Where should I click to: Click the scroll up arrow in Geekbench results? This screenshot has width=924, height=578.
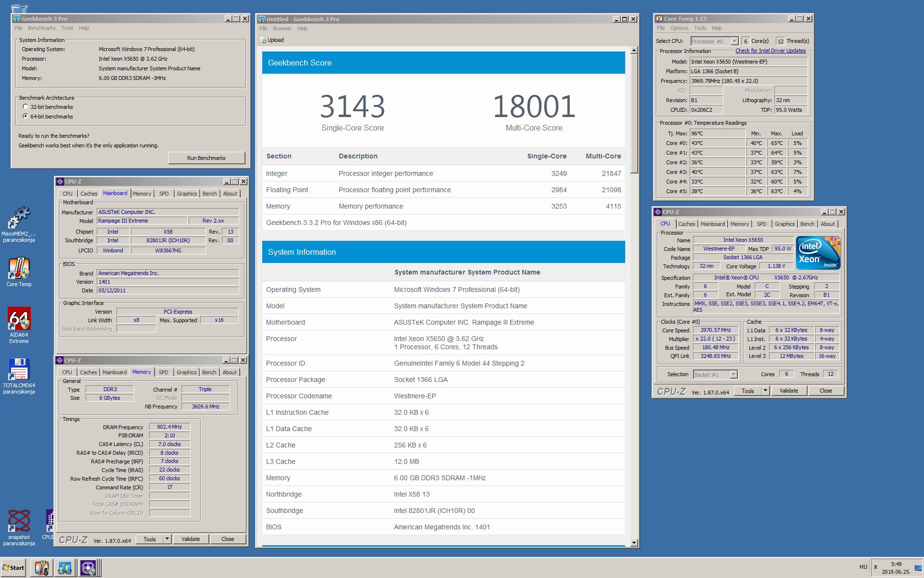point(634,51)
